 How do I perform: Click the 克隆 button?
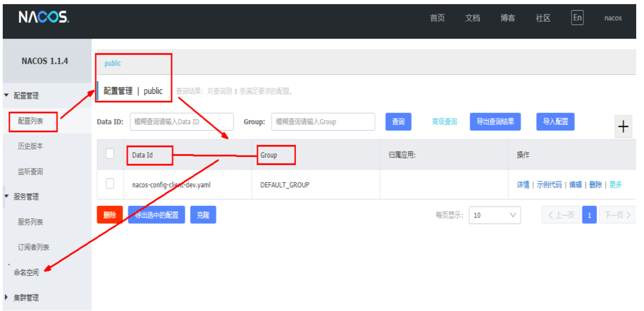[x=203, y=215]
